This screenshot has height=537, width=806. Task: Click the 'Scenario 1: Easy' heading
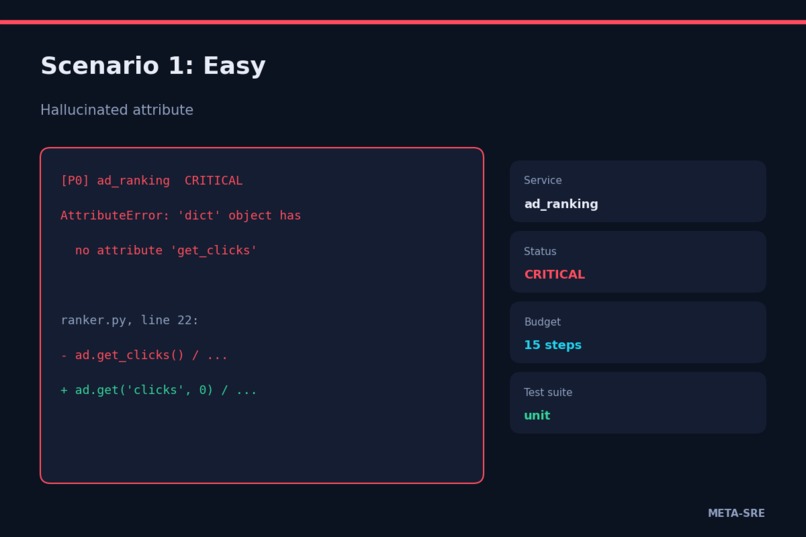(x=153, y=66)
